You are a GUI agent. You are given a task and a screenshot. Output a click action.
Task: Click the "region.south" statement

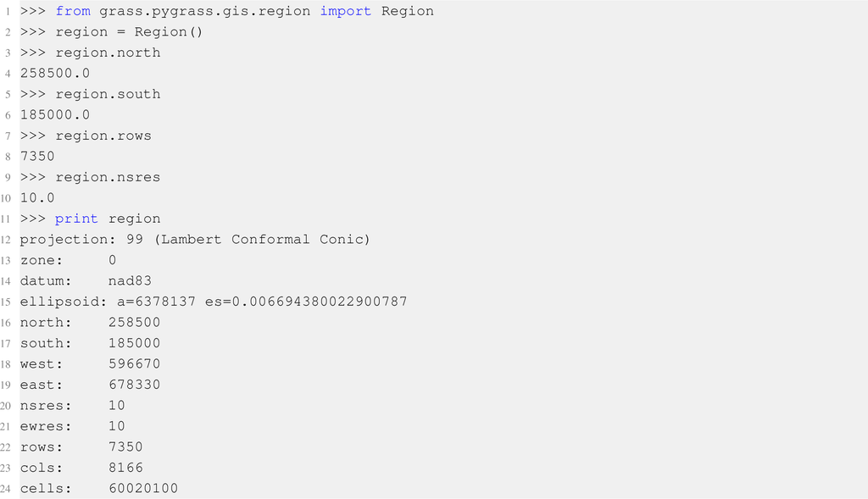coord(108,94)
